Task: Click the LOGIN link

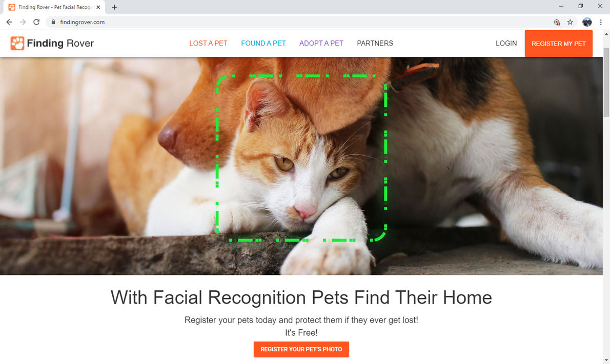Action: pyautogui.click(x=506, y=43)
